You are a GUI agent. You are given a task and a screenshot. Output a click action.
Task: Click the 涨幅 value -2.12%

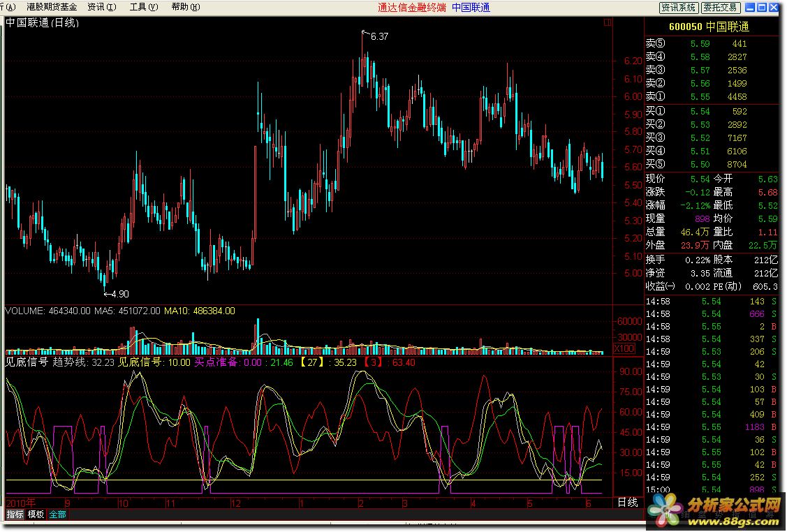point(695,205)
